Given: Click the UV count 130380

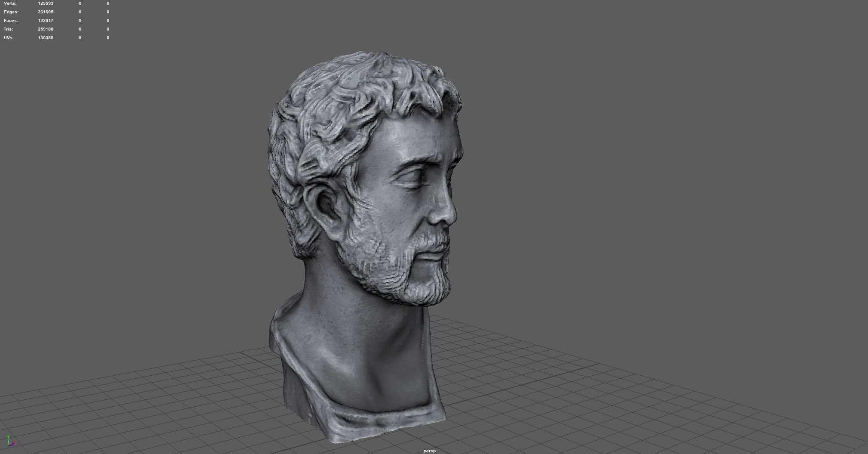Looking at the screenshot, I should point(46,38).
